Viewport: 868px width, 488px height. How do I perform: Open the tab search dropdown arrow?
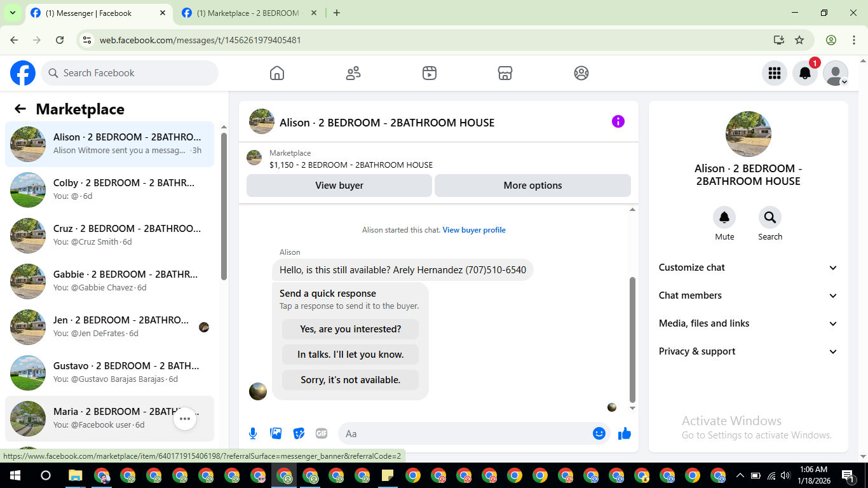click(12, 13)
